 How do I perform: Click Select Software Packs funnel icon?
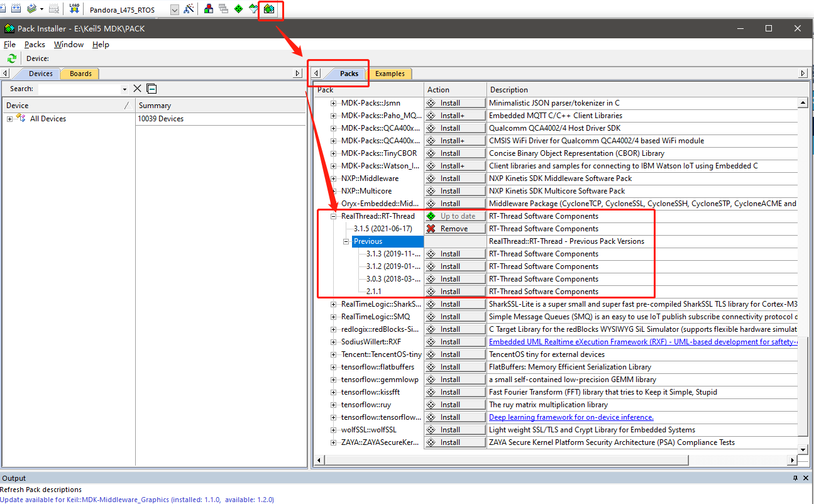click(253, 9)
